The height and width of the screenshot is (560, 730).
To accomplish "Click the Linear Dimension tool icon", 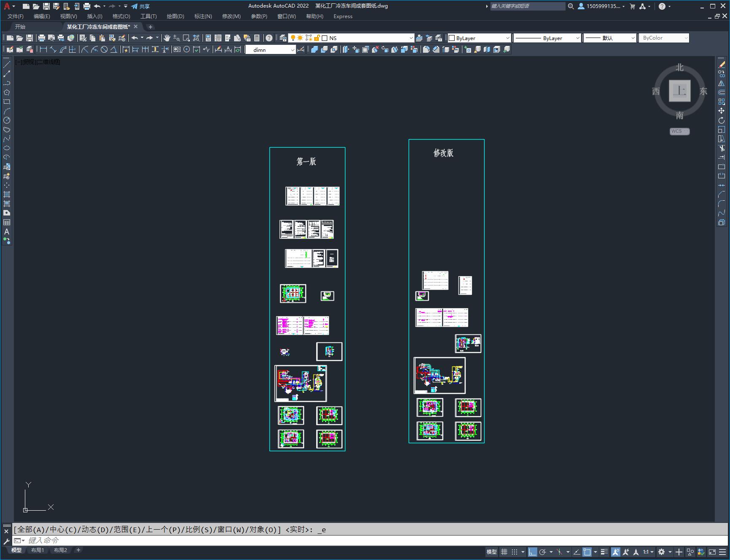I will click(x=43, y=49).
